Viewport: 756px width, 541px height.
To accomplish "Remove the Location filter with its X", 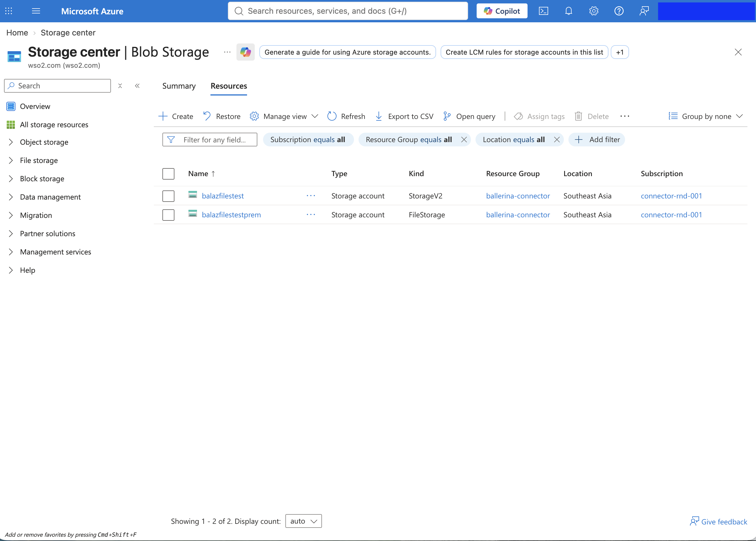I will (557, 140).
